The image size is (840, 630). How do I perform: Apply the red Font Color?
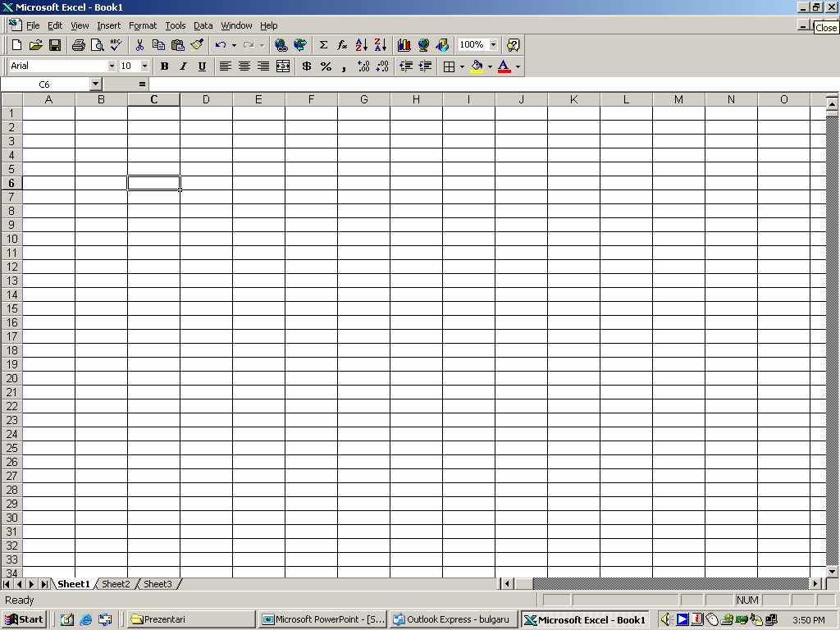pyautogui.click(x=504, y=66)
